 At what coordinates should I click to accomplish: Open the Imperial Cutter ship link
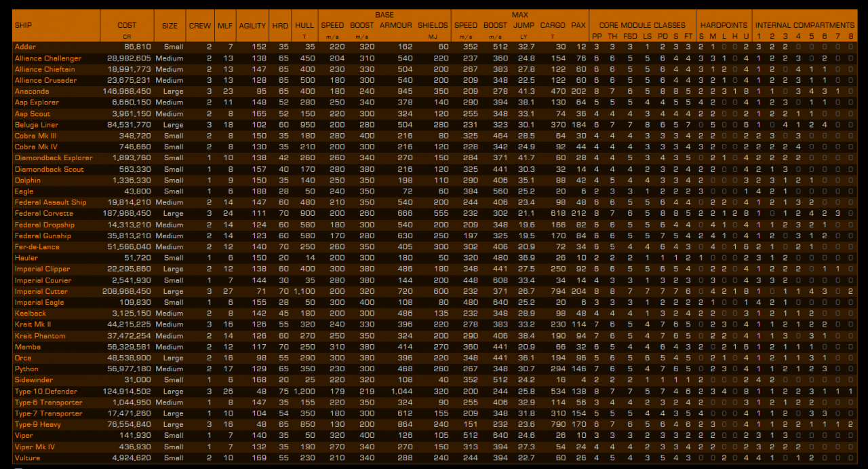41,291
